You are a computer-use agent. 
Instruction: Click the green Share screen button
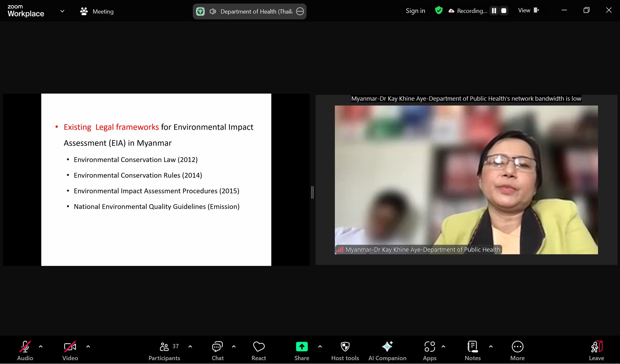(x=302, y=347)
